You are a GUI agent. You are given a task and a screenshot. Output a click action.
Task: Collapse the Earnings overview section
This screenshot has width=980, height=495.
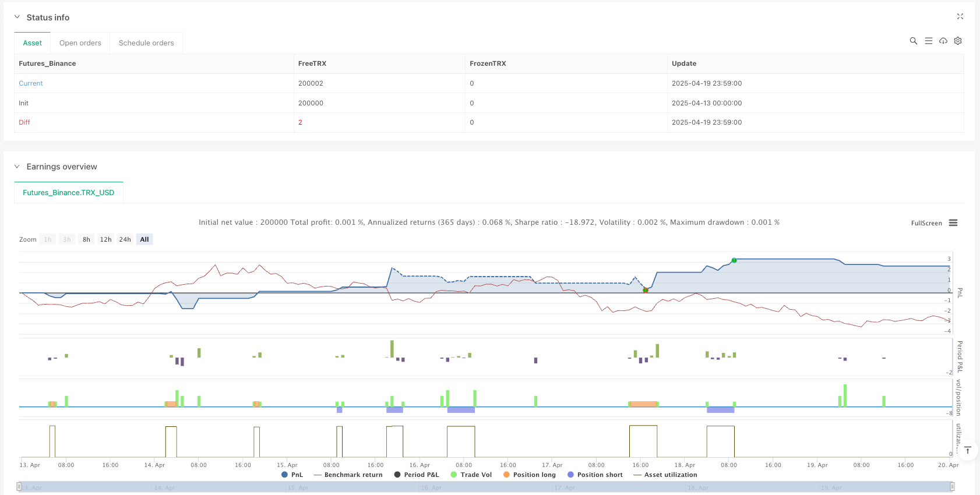coord(17,167)
